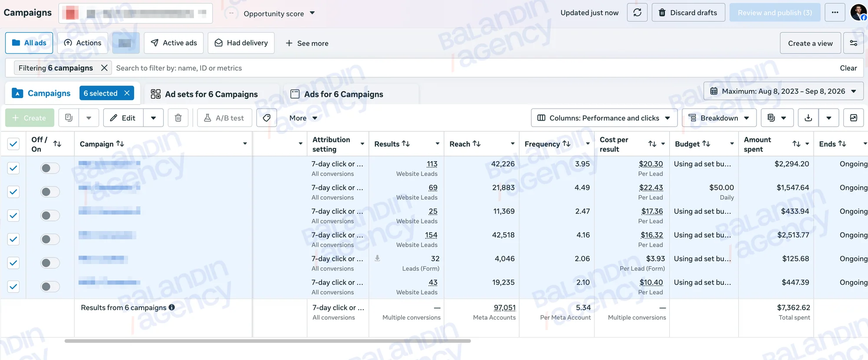Click the horizontal table scrollbar
The image size is (868, 360).
point(268,341)
